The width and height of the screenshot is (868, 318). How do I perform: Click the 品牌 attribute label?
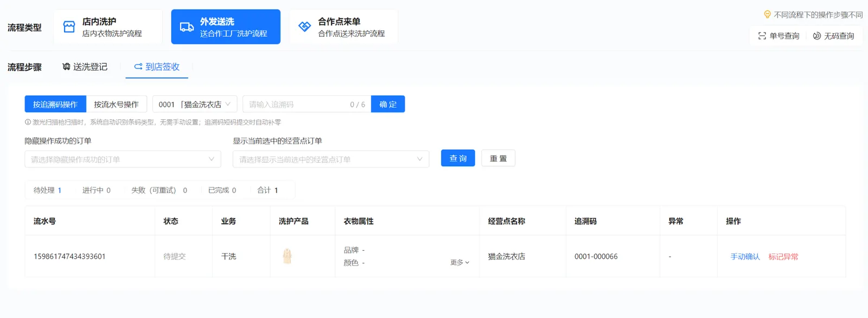(x=351, y=250)
